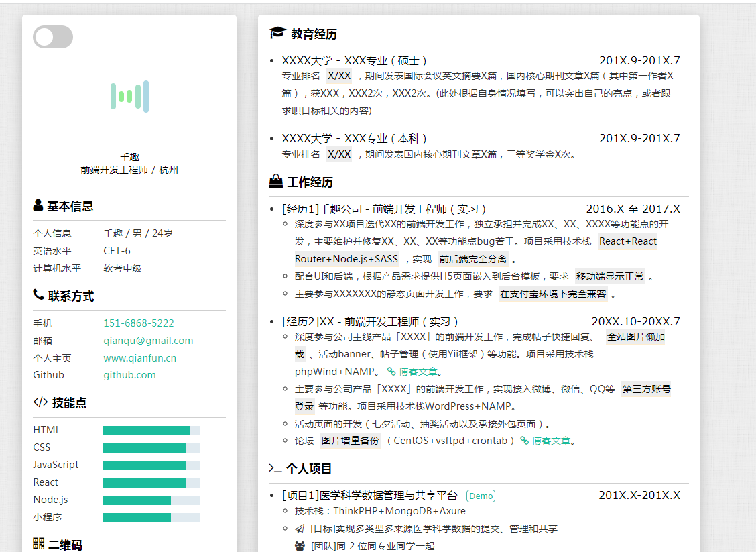This screenshot has width=756, height=552.
Task: Click the Demo badge next to 项目1
Action: pos(481,496)
